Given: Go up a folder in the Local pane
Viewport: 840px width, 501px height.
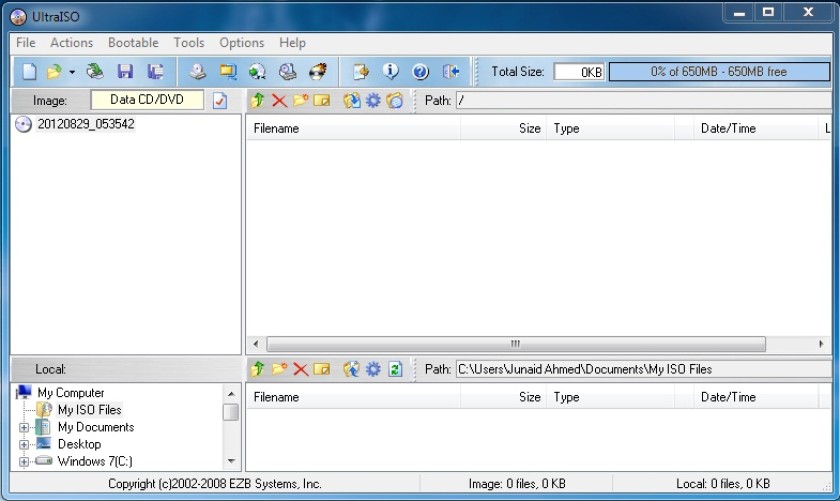Looking at the screenshot, I should [x=258, y=369].
